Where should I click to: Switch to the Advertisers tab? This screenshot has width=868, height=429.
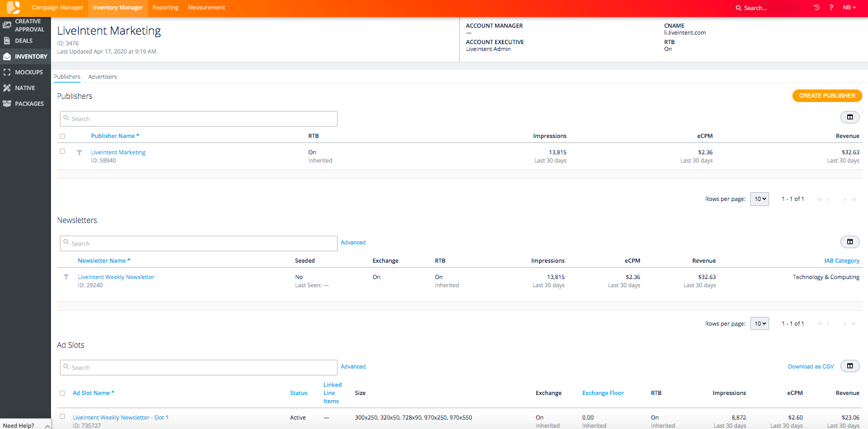pyautogui.click(x=102, y=76)
